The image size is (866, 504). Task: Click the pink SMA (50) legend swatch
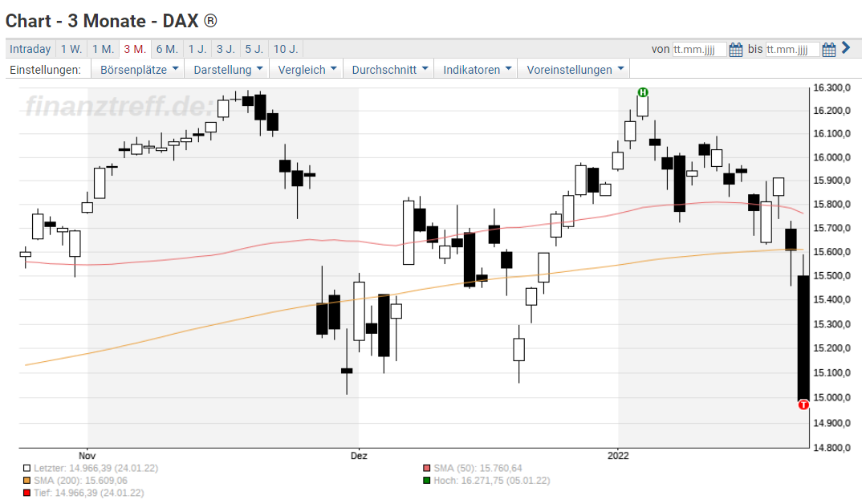click(x=426, y=468)
